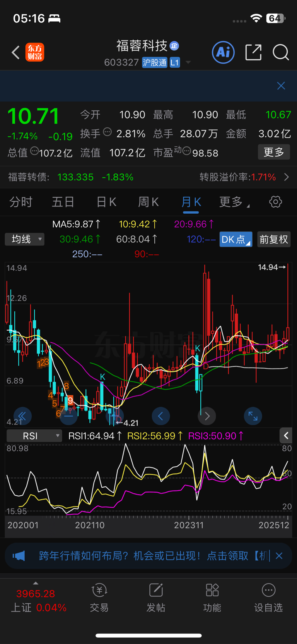Open 福蓉转债 convertible bond row
The width and height of the screenshot is (297, 644).
tap(148, 177)
